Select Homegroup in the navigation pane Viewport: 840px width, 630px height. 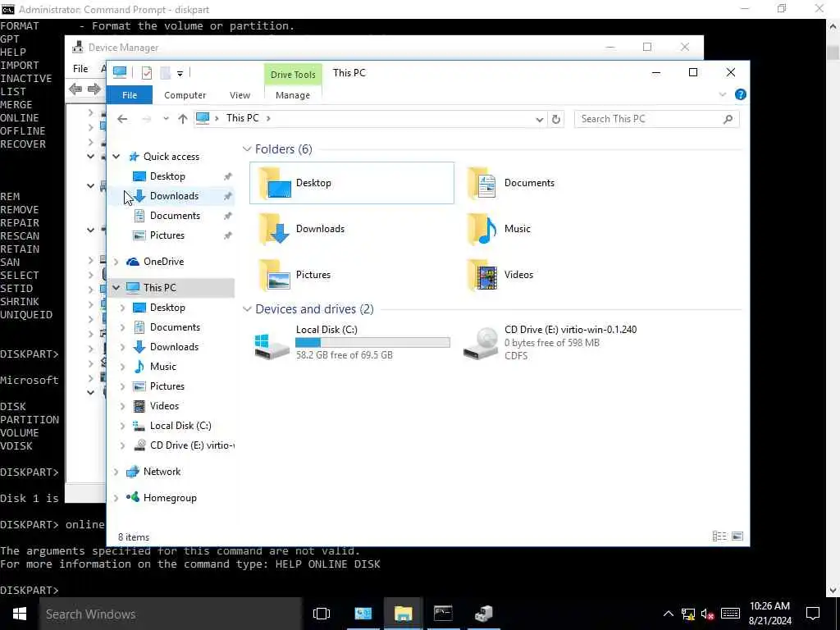point(170,498)
